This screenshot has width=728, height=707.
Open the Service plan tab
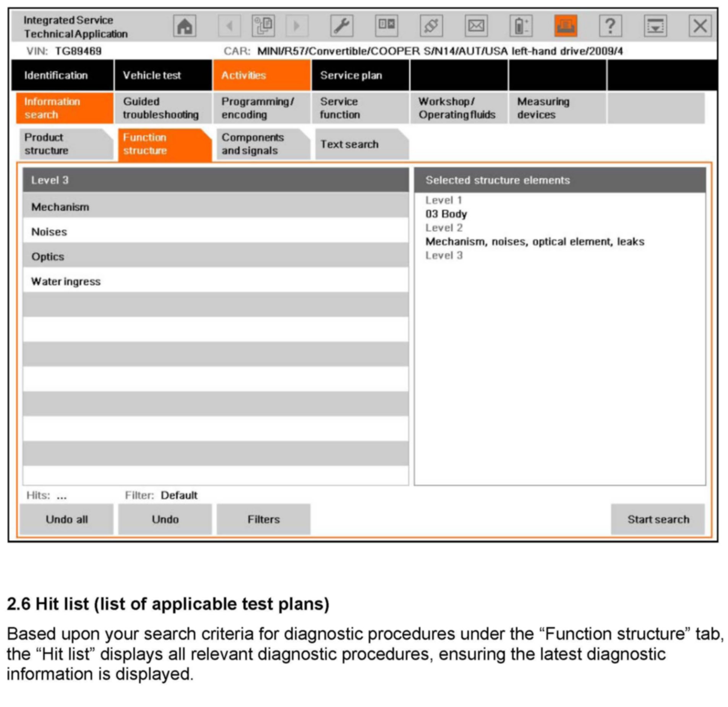tap(360, 75)
